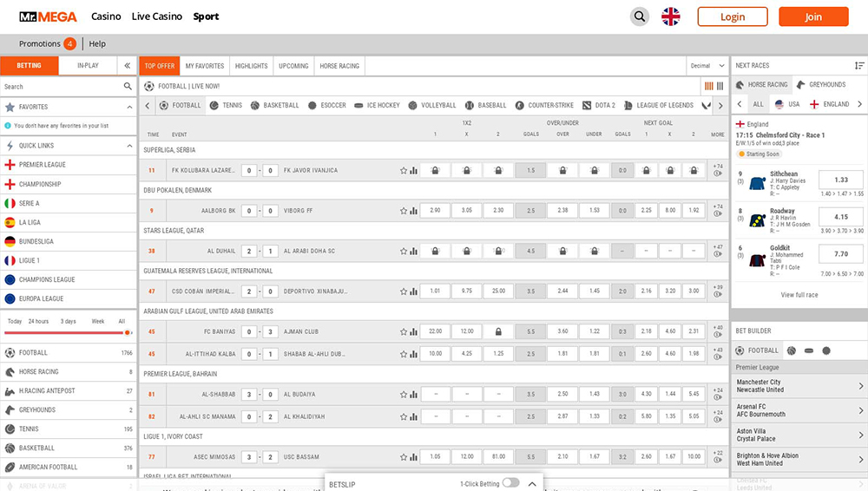Collapse the Favorites section
868x491 pixels.
pos(129,107)
